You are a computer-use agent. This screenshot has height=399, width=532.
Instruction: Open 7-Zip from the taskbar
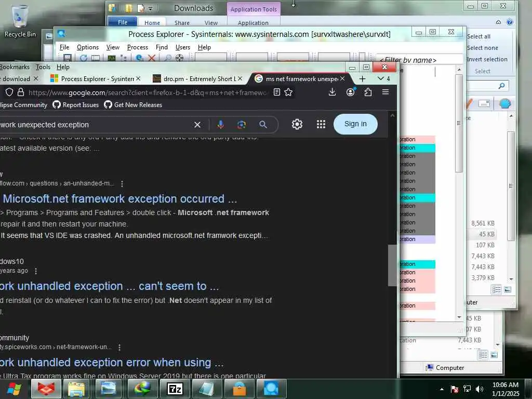point(175,389)
